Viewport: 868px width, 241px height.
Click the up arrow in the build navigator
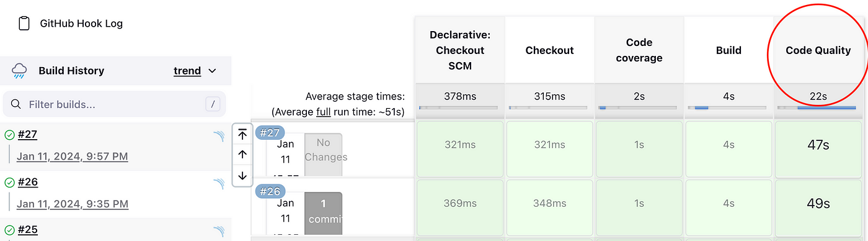pos(242,155)
